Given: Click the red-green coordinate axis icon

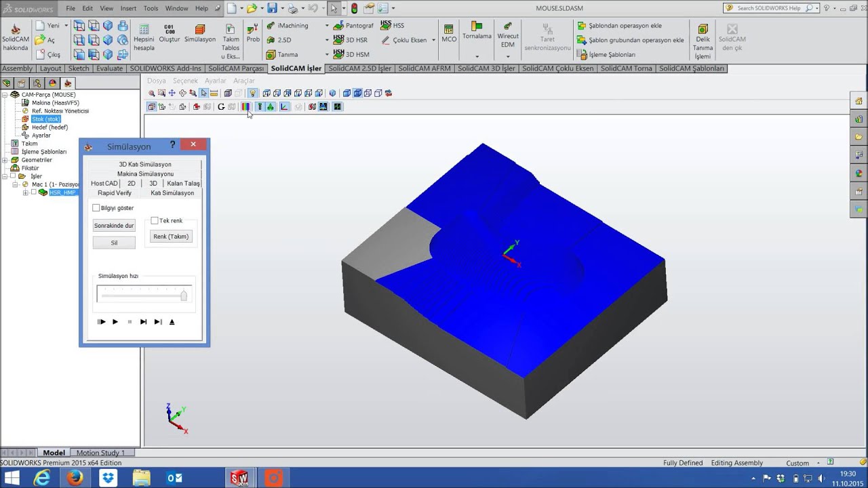Looking at the screenshot, I should point(284,107).
